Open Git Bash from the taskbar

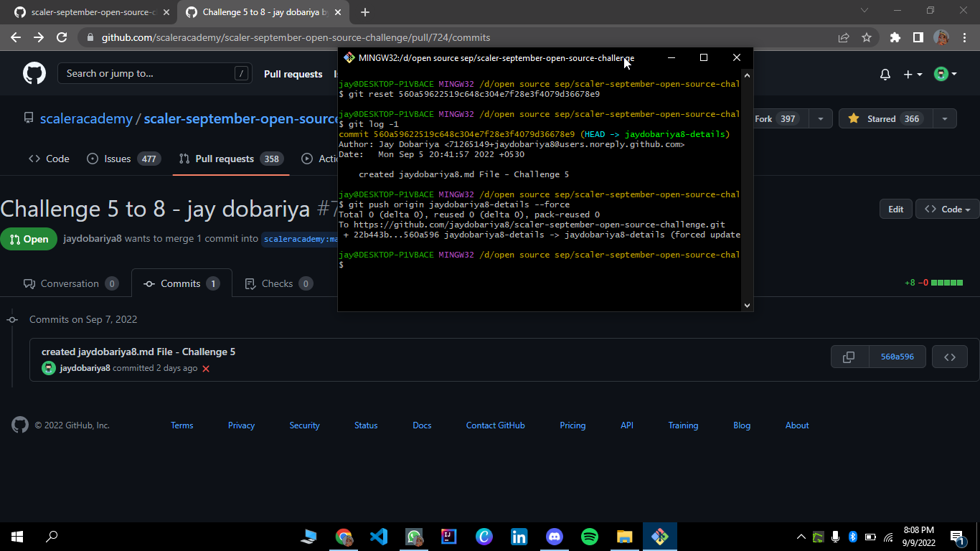pyautogui.click(x=659, y=537)
